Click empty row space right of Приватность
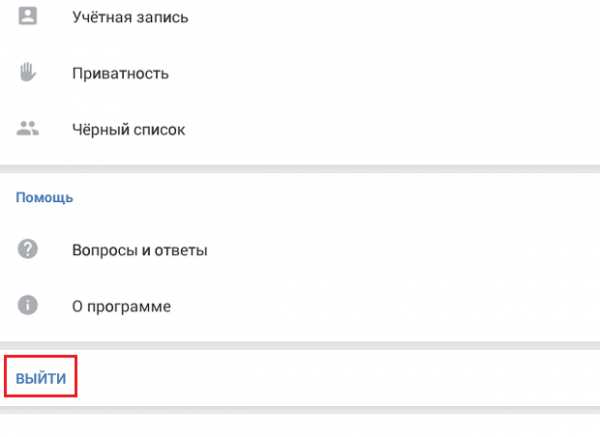Image resolution: width=600 pixels, height=437 pixels. click(x=384, y=73)
